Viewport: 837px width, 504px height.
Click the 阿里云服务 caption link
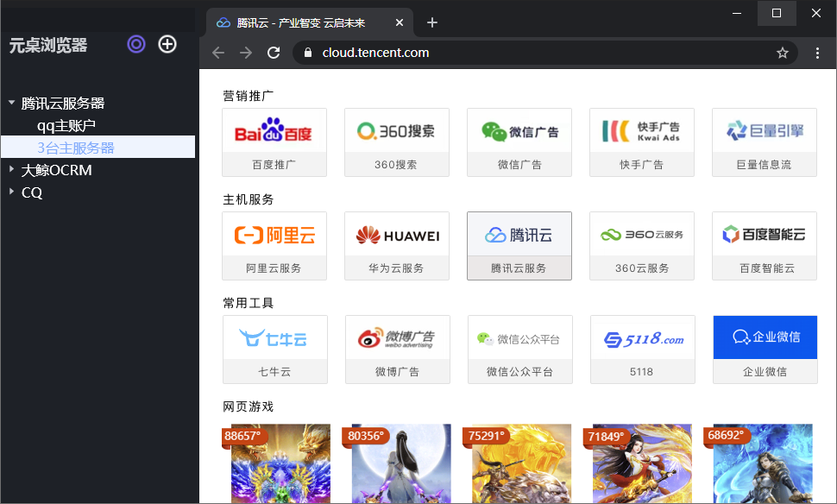274,268
